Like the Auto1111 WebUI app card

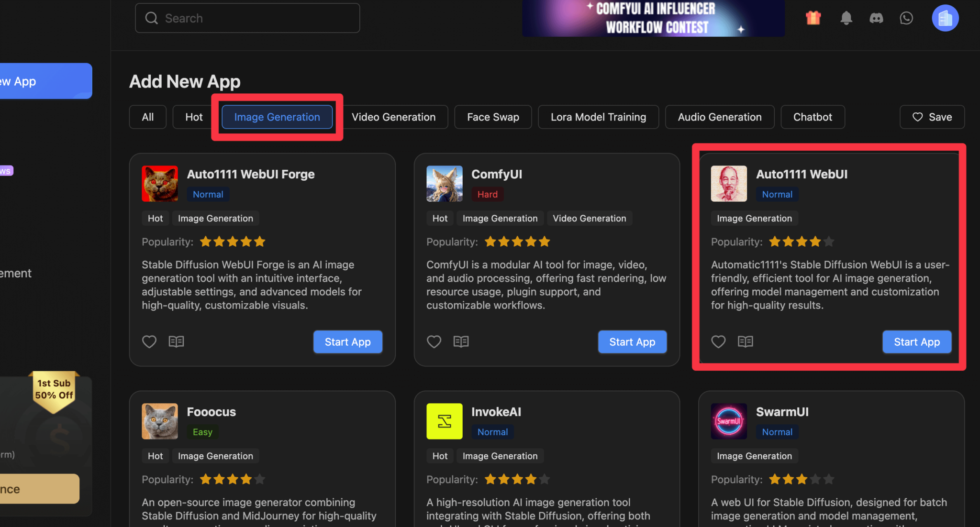coord(718,341)
